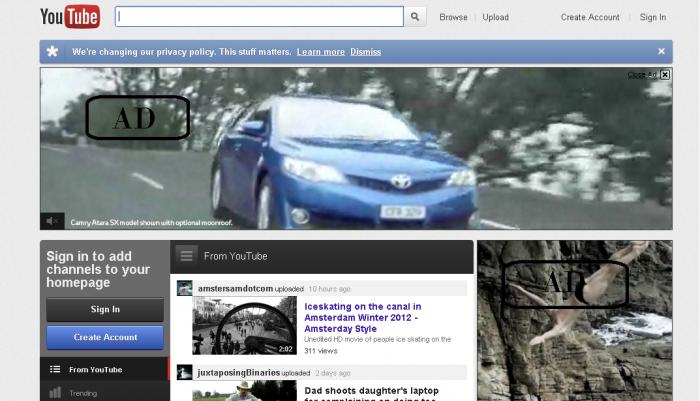Viewport: 700px width, 401px height.
Task: Click the asterisk icon in privacy banner
Action: pos(52,51)
